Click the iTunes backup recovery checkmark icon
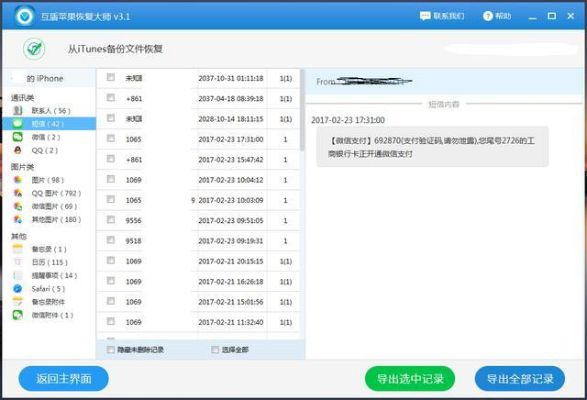The image size is (587, 400). click(34, 49)
